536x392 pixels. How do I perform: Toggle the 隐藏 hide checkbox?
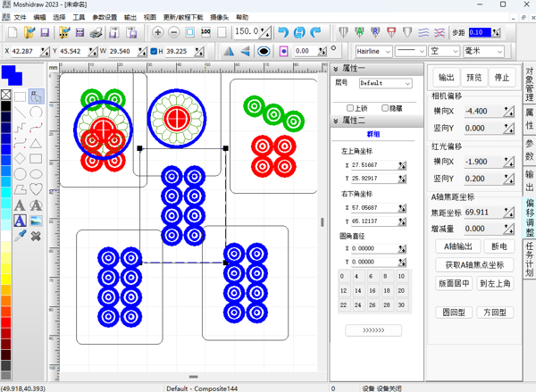[387, 108]
